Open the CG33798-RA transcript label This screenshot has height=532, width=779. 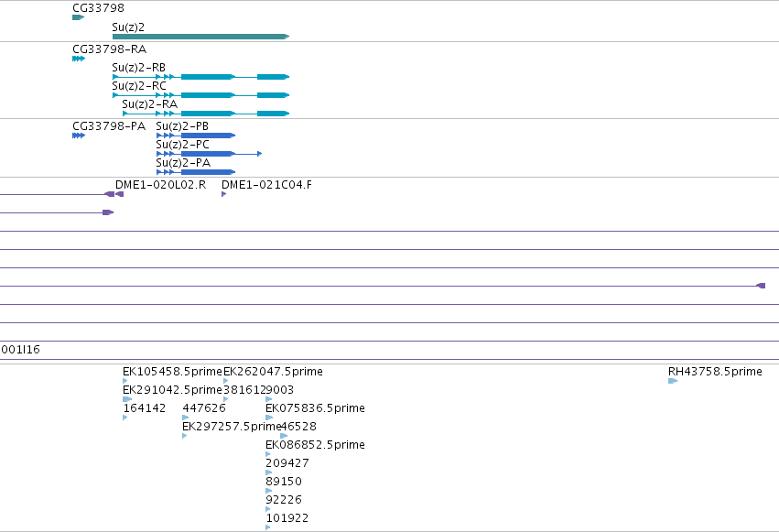pyautogui.click(x=109, y=49)
